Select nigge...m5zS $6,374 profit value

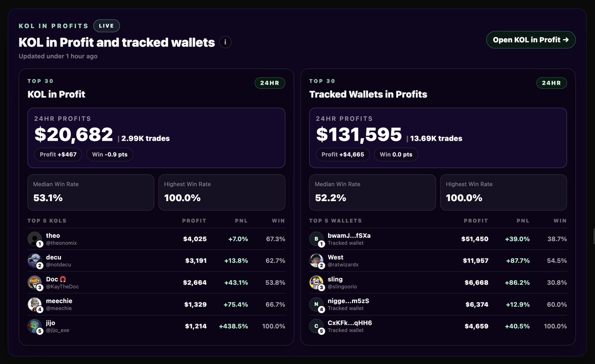coord(477,305)
